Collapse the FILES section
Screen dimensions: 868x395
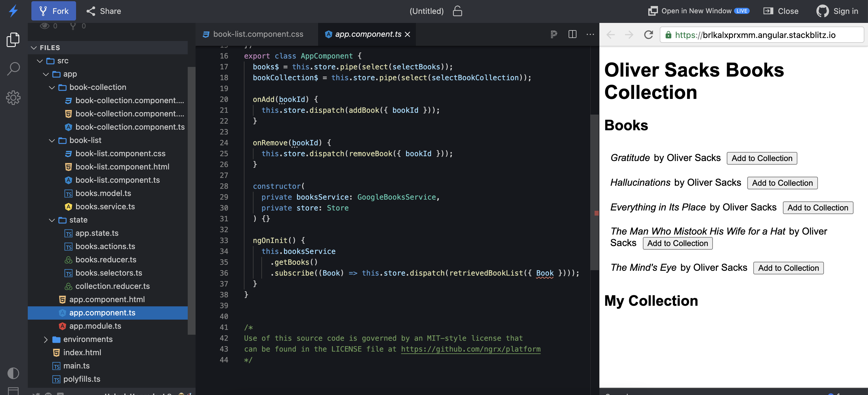[x=34, y=48]
